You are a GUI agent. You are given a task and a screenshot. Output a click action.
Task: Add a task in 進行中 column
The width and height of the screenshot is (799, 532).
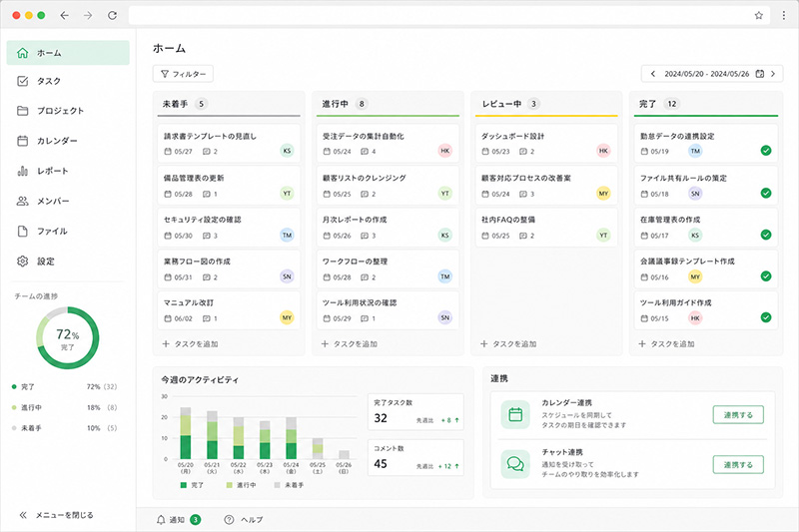(x=349, y=344)
